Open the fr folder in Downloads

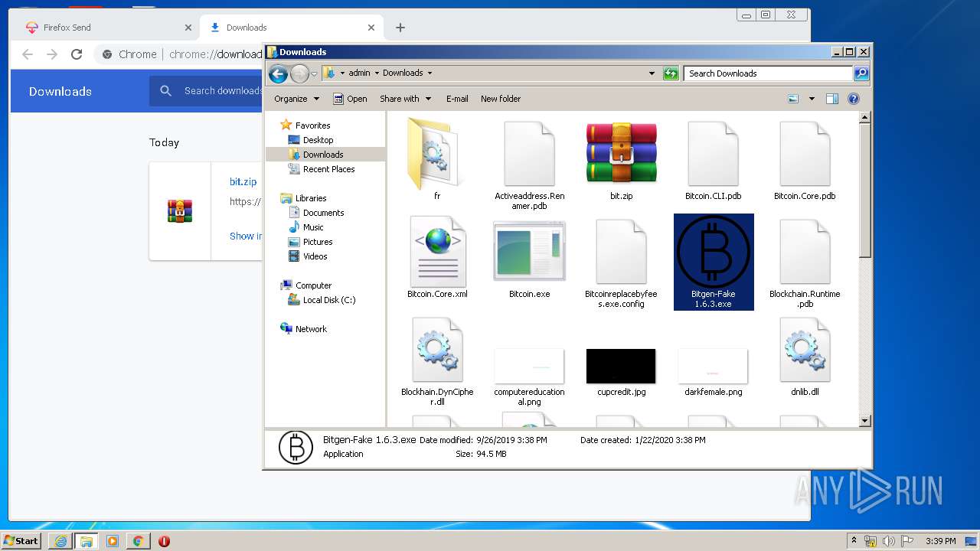coord(437,159)
